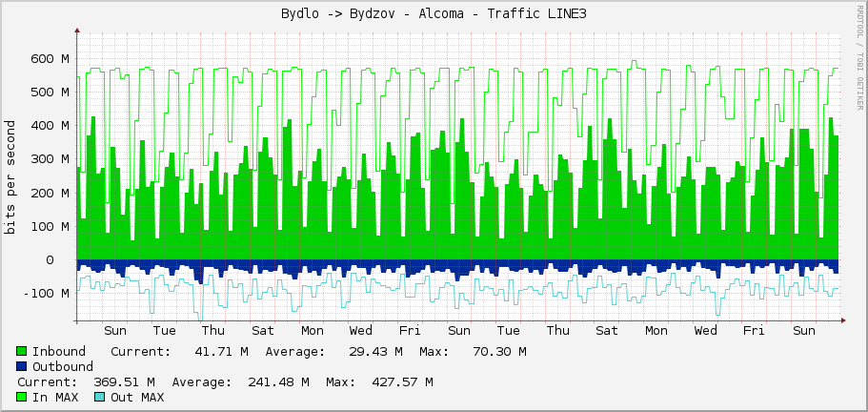Click the 'Fri' x-axis label after first 'Wed'
Image resolution: width=868 pixels, height=412 pixels.
pyautogui.click(x=411, y=331)
